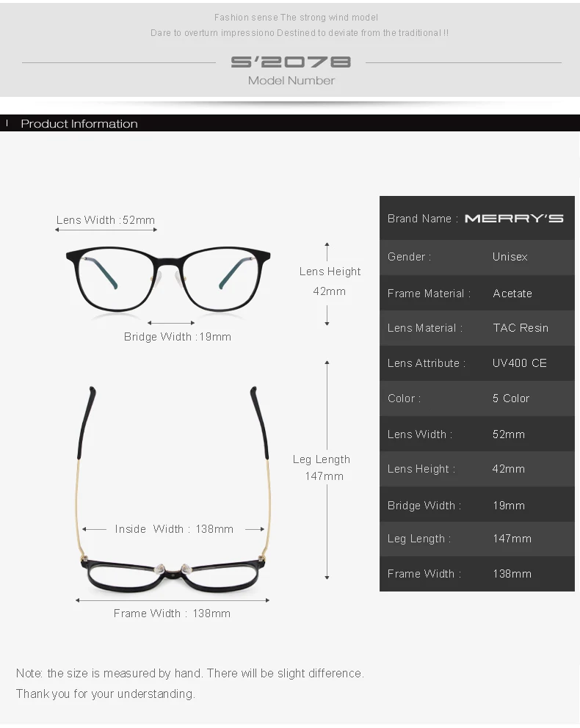The width and height of the screenshot is (580, 728).
Task: Select the MERRY'S brand logo in the table
Action: click(x=514, y=218)
